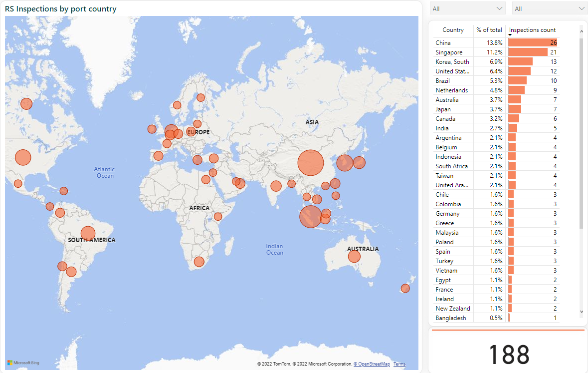
Task: Select the Japan bubble on the map
Action: [360, 162]
